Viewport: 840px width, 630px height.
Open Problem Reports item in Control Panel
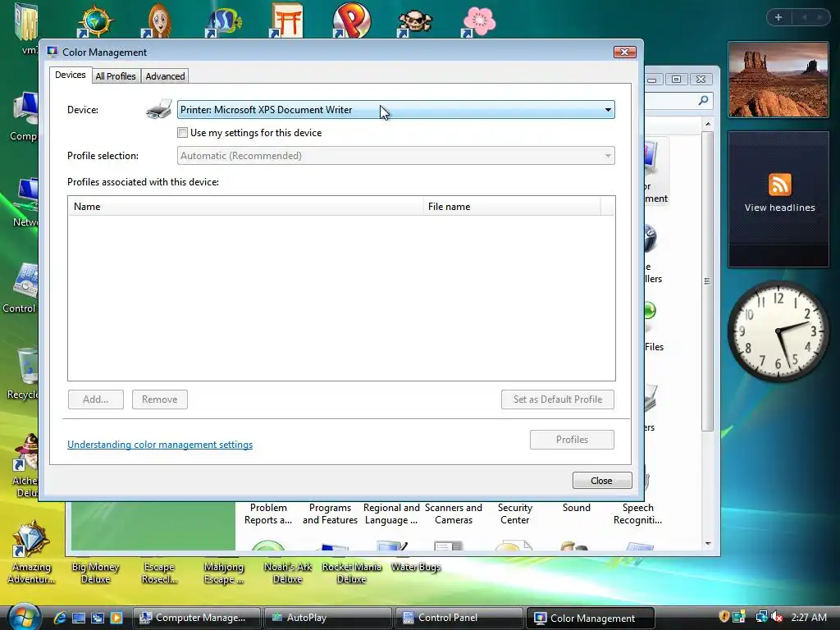[x=268, y=514]
